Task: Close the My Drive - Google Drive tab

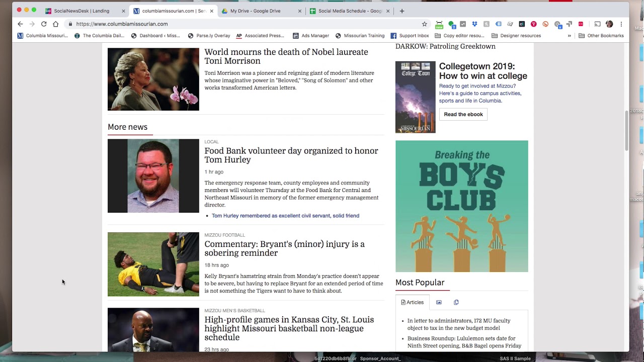Action: click(x=300, y=11)
